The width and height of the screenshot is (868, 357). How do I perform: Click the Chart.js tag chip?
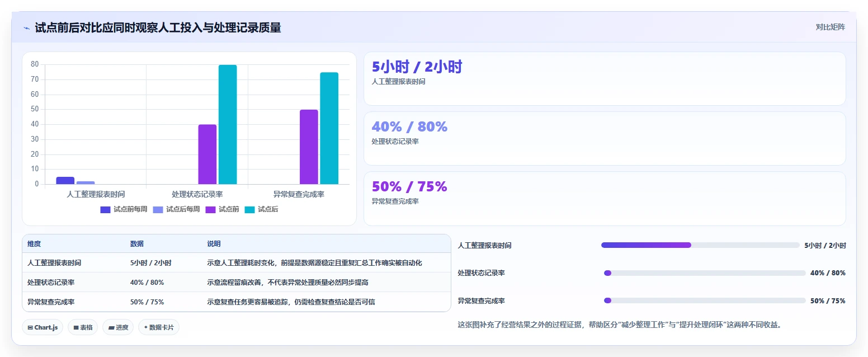tap(43, 327)
